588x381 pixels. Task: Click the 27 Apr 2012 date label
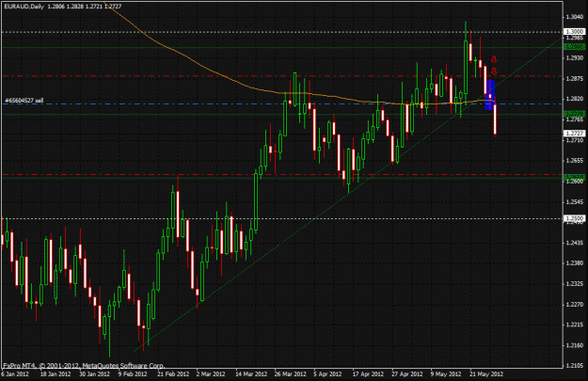point(406,373)
